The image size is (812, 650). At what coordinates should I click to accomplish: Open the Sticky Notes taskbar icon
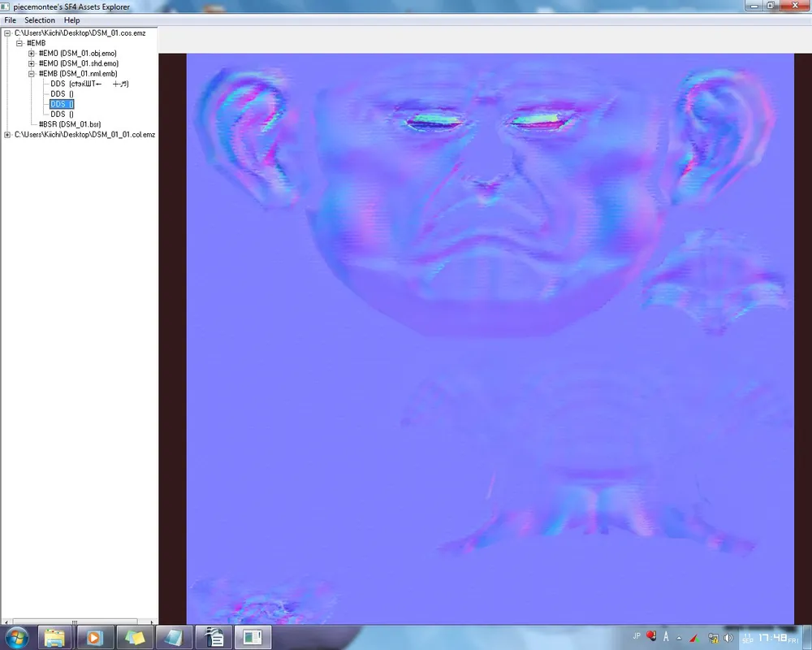tap(134, 637)
